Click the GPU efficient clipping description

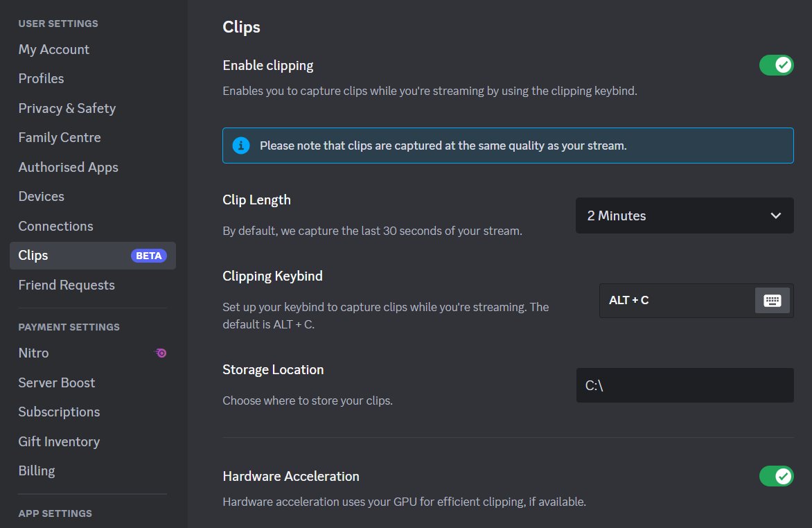pos(404,502)
